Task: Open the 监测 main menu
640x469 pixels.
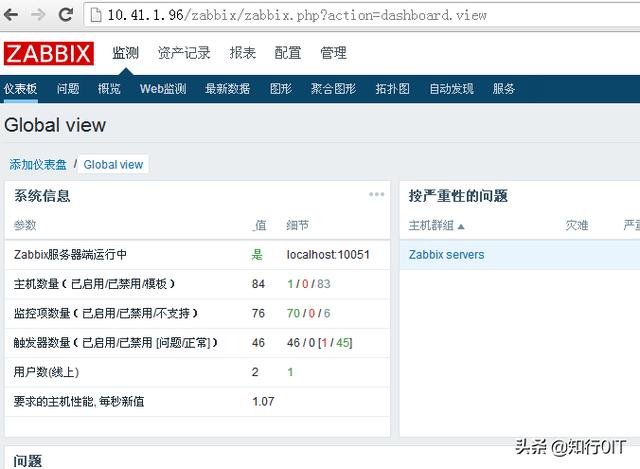Action: point(125,53)
